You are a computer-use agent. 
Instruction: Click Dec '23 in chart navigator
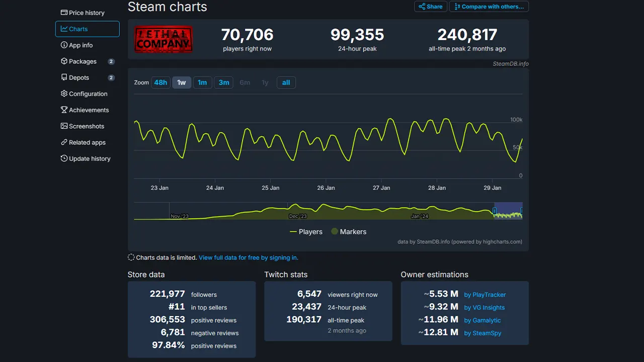pos(298,216)
